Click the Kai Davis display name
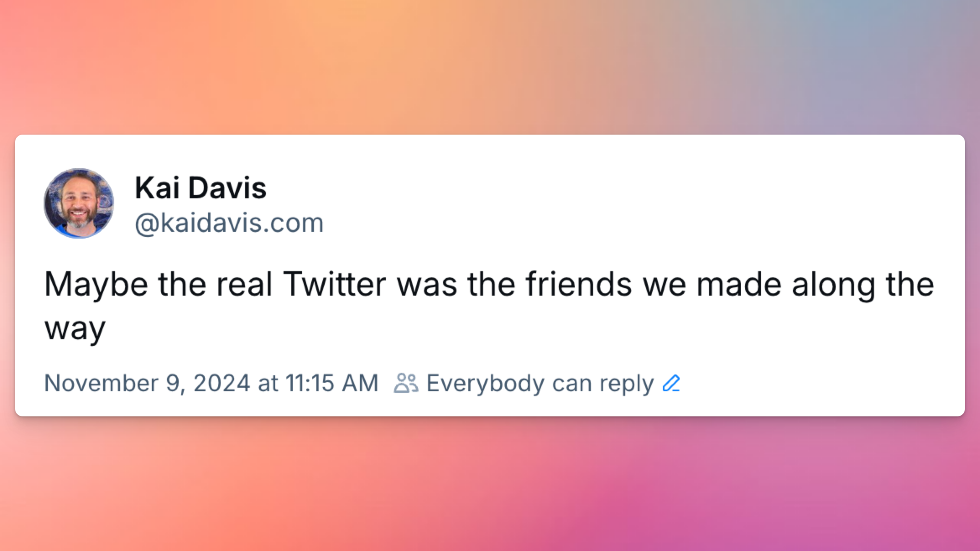The image size is (980, 551). (x=201, y=188)
